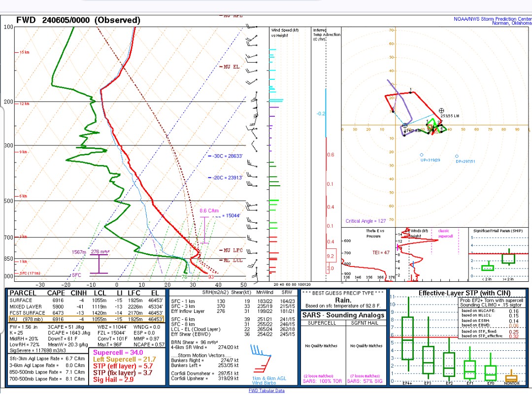The image size is (532, 406).
Task: Click the 3CAPE = 51 J/kg value
Action: pyautogui.click(x=66, y=327)
